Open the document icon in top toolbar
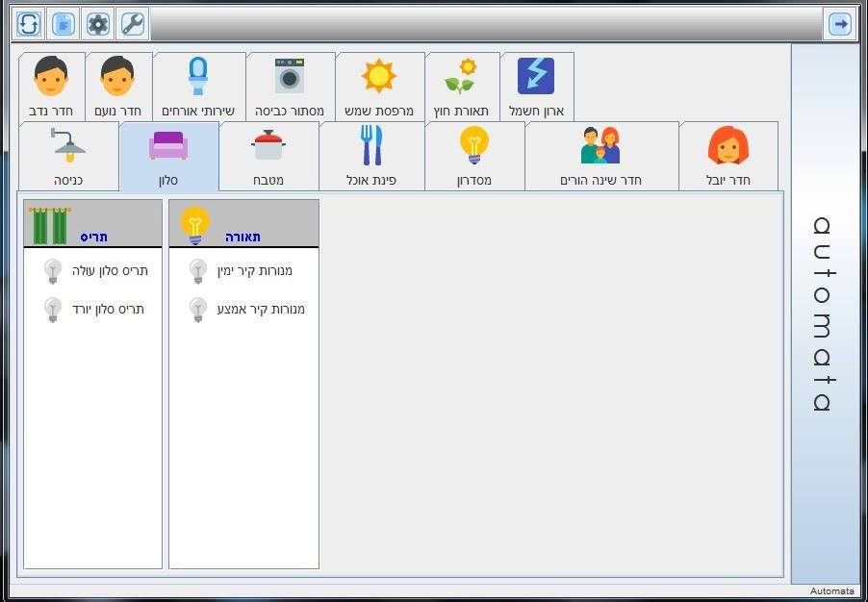 [64, 24]
